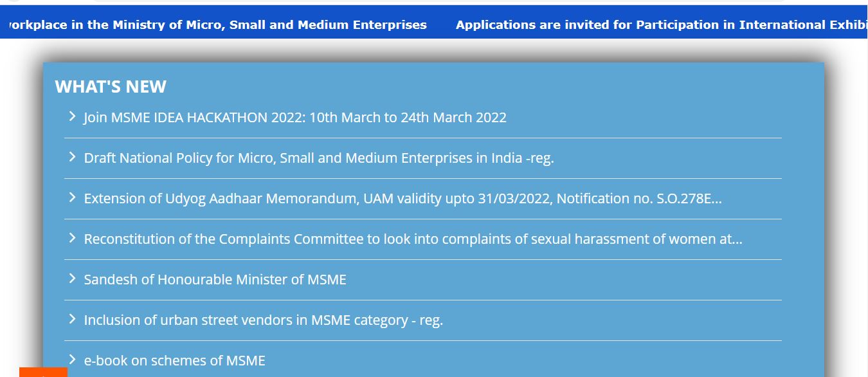Click the arrow icon beside urban street vendors item
Viewport: 868px width, 377px height.
[72, 320]
